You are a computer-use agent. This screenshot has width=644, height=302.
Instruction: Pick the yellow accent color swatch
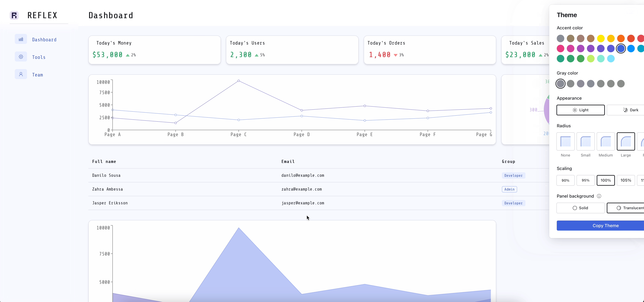point(600,38)
